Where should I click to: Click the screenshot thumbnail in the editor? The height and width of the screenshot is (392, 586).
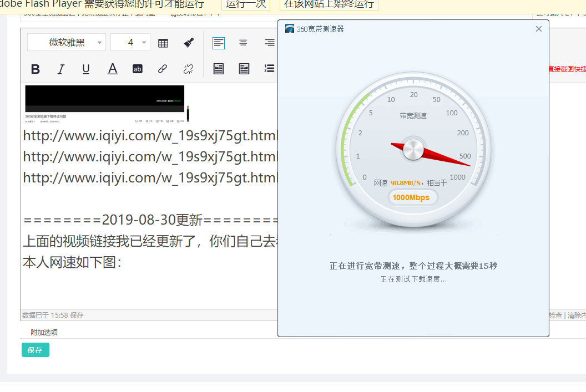click(x=105, y=104)
